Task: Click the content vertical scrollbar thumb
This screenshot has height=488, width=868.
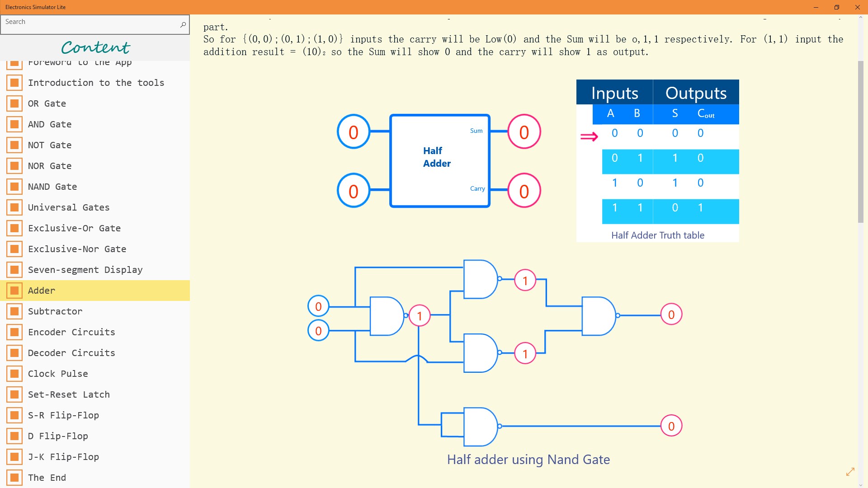Action: [x=860, y=141]
